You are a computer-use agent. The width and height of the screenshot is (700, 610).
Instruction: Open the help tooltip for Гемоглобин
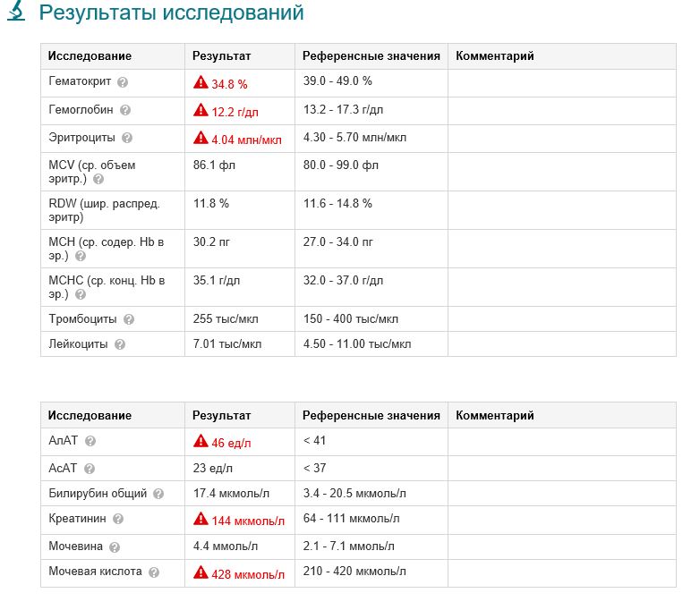click(125, 110)
